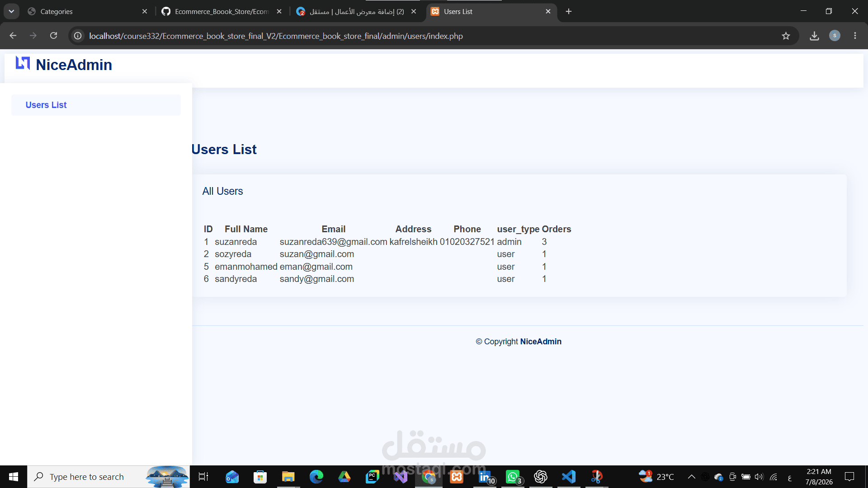868x488 pixels.
Task: Select the kafrelsheikh address cell
Action: click(413, 242)
